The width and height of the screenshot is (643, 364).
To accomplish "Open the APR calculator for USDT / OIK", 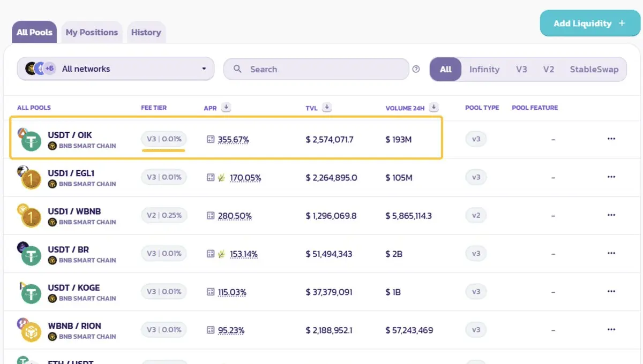I will (211, 140).
